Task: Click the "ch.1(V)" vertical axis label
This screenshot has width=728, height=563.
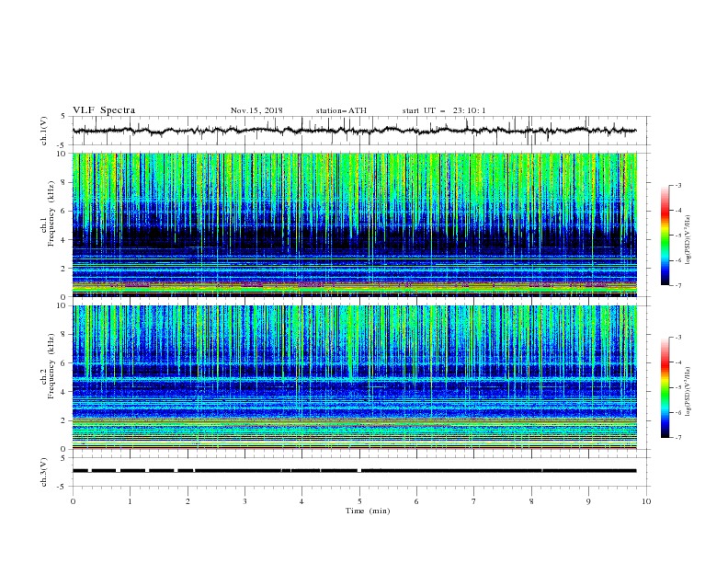Action: (44, 131)
